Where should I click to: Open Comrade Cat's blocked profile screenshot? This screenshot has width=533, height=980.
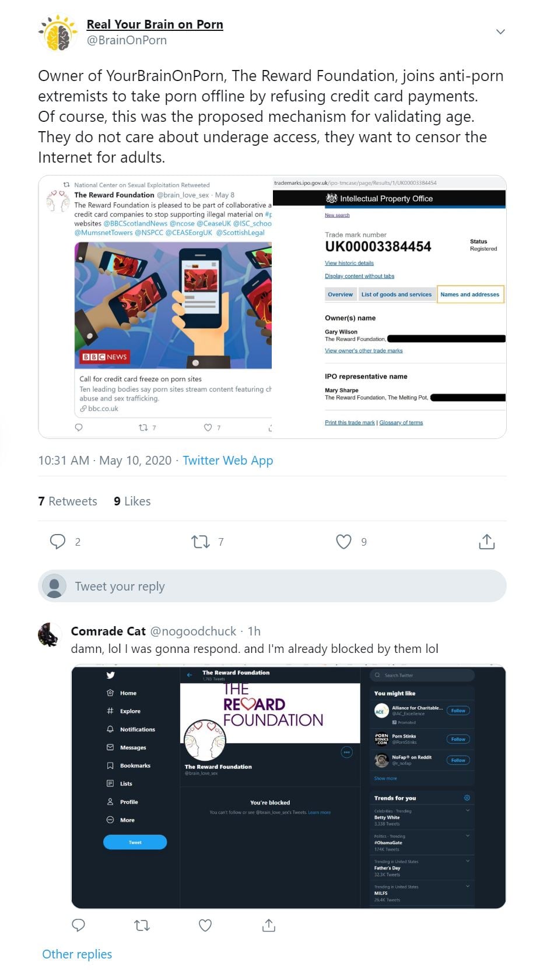pos(289,786)
